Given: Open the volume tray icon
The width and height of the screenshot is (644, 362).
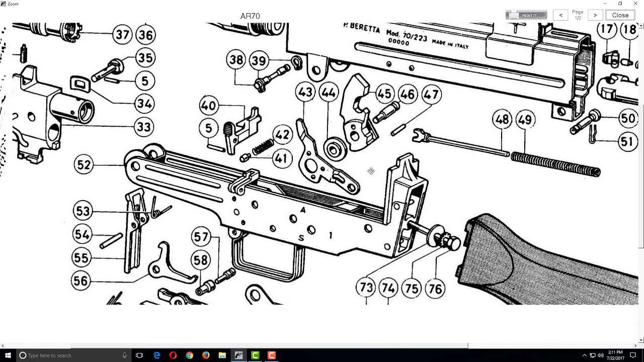Looking at the screenshot, I should [601, 355].
